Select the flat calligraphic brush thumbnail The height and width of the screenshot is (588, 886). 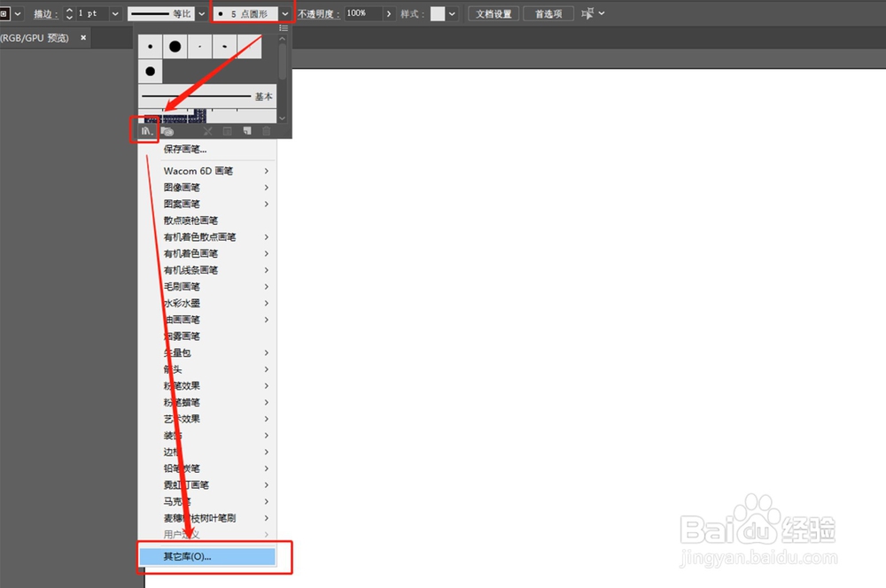pyautogui.click(x=225, y=46)
